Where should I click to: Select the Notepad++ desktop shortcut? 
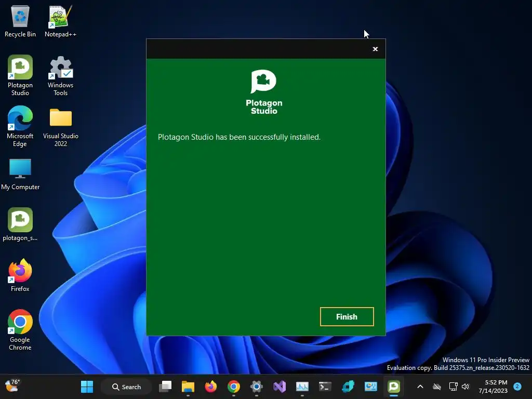click(60, 21)
